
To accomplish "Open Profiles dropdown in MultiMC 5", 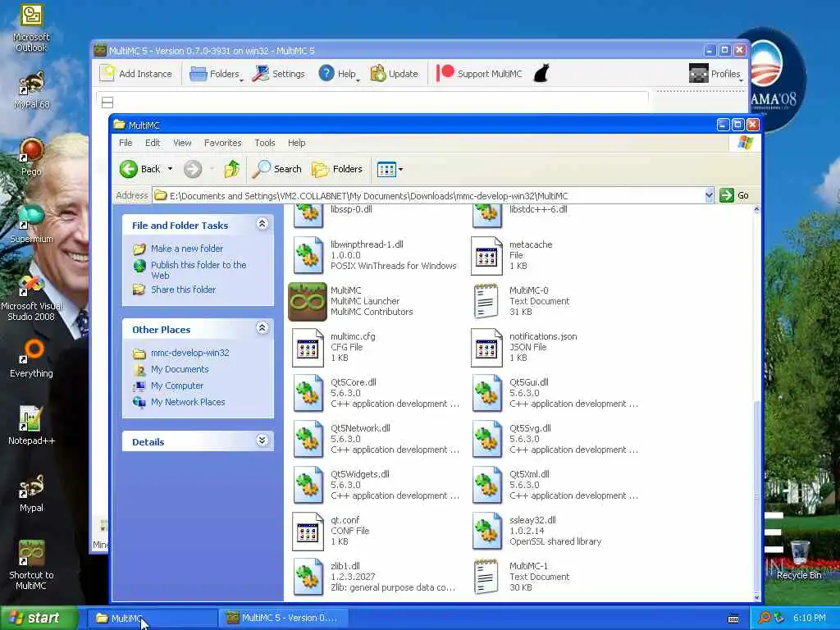I will coord(715,73).
